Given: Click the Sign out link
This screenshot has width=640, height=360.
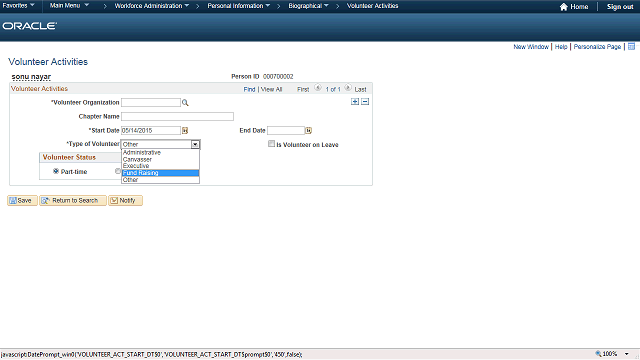Looking at the screenshot, I should click(x=620, y=7).
